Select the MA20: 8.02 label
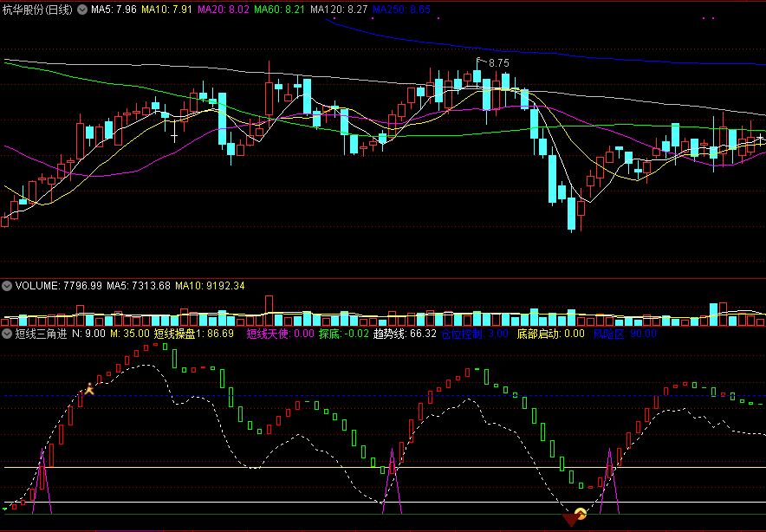The image size is (766, 532). tap(224, 10)
